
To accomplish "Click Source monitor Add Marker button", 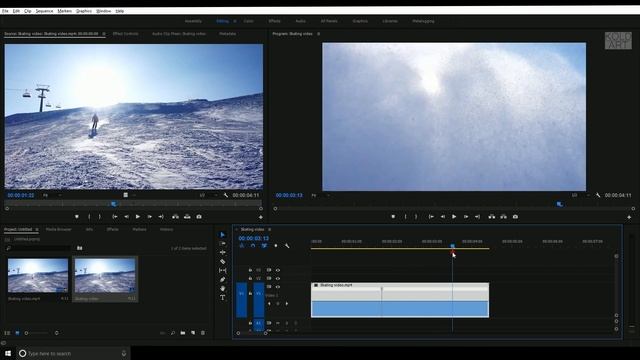I will 77,217.
